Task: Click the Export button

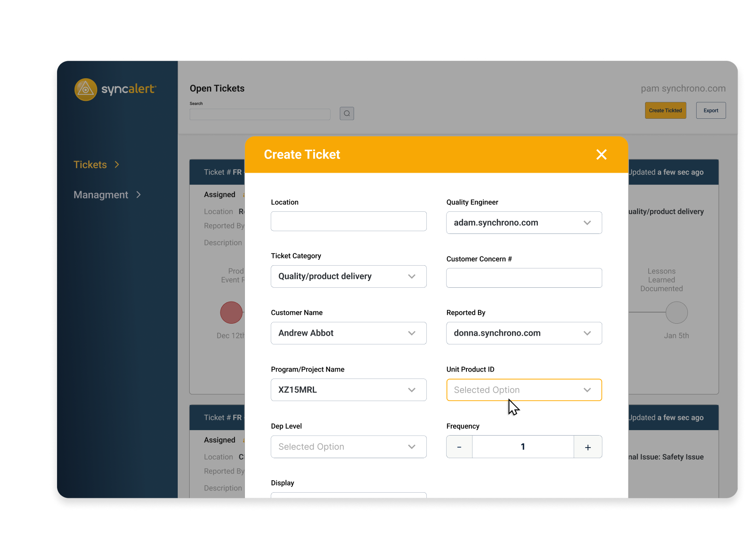Action: pos(710,111)
